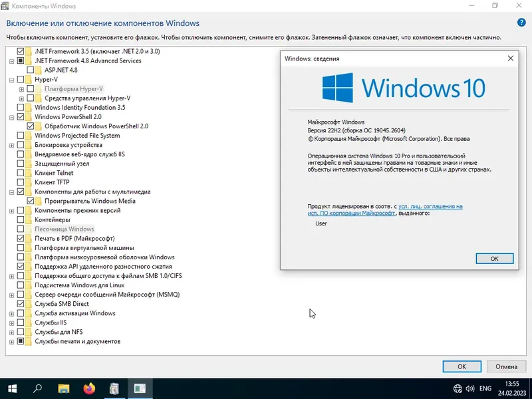The image size is (532, 399).
Task: Check Windows Identity Foundation 3.5
Action: pyautogui.click(x=21, y=108)
